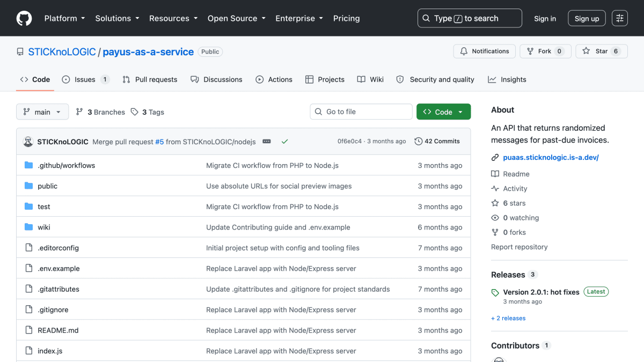This screenshot has height=362, width=644.
Task: Open the payus-as-a-service repository link
Action: [x=148, y=52]
